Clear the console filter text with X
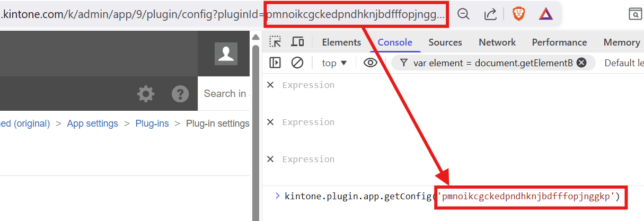 (581, 63)
